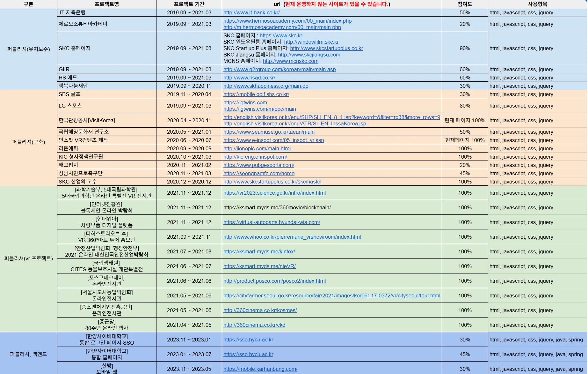Screen dimensions: 588x374
Task: Open the product.posco.com/posco2 link
Action: [274, 281]
